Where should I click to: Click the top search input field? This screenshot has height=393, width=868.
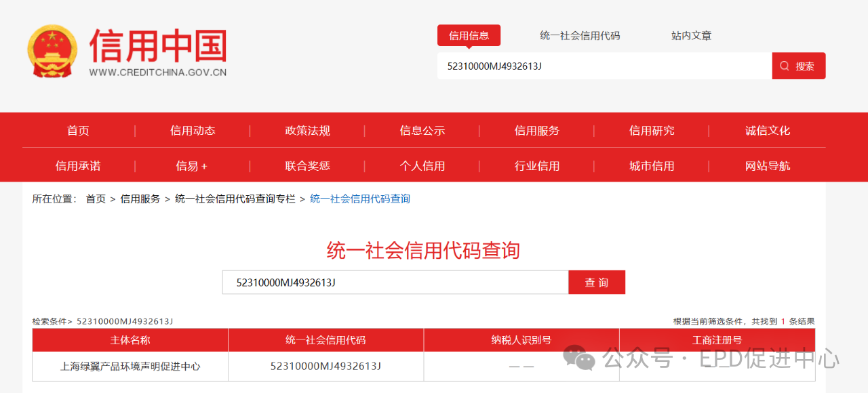coord(605,66)
